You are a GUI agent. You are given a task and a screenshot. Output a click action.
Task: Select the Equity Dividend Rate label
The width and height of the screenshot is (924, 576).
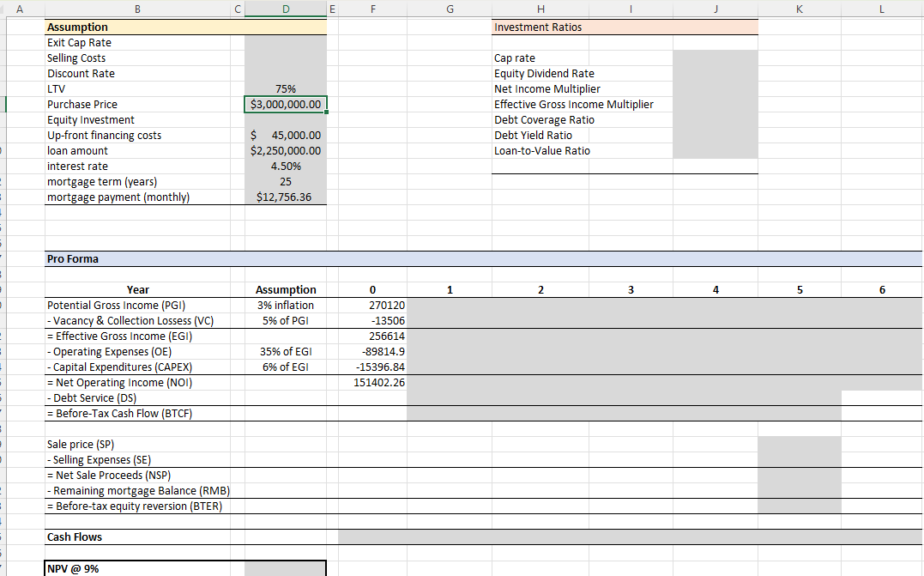click(x=544, y=74)
